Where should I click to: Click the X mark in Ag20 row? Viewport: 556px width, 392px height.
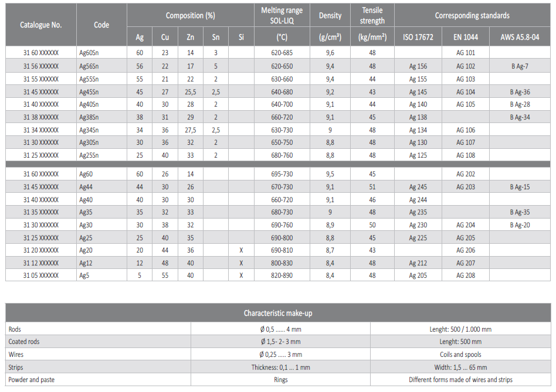tap(241, 250)
